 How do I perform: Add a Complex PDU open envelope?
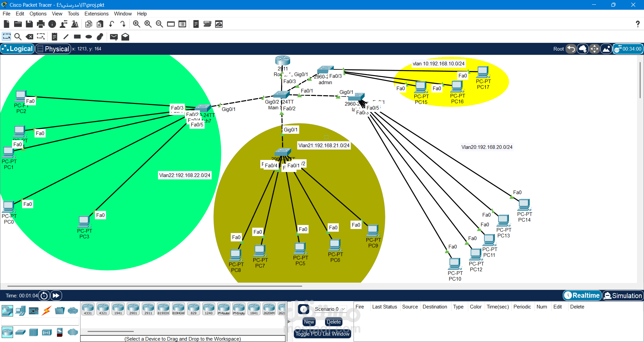click(x=125, y=37)
